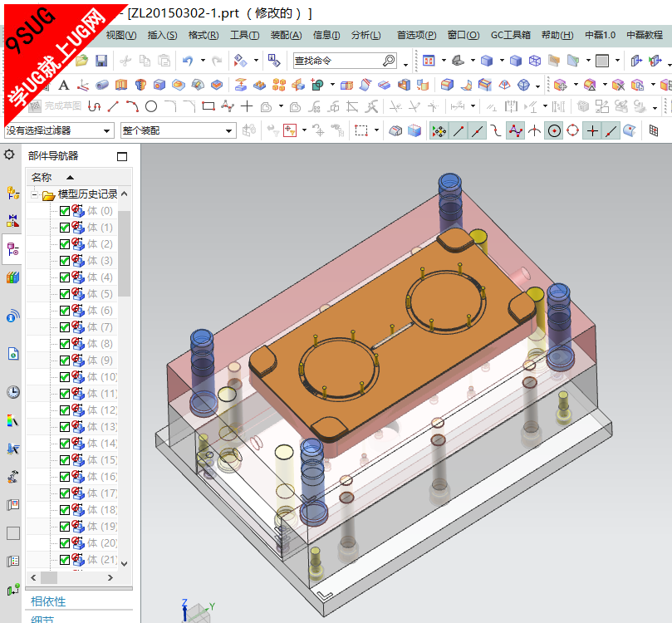Uncheck the checkbox for 体 (9)
Viewport: 672px width, 623px height.
[x=65, y=361]
